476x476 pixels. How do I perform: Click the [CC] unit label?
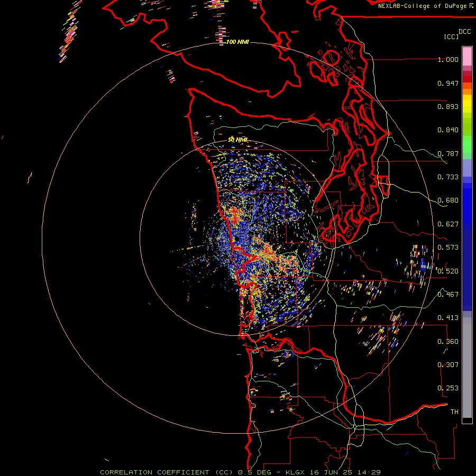pyautogui.click(x=451, y=36)
